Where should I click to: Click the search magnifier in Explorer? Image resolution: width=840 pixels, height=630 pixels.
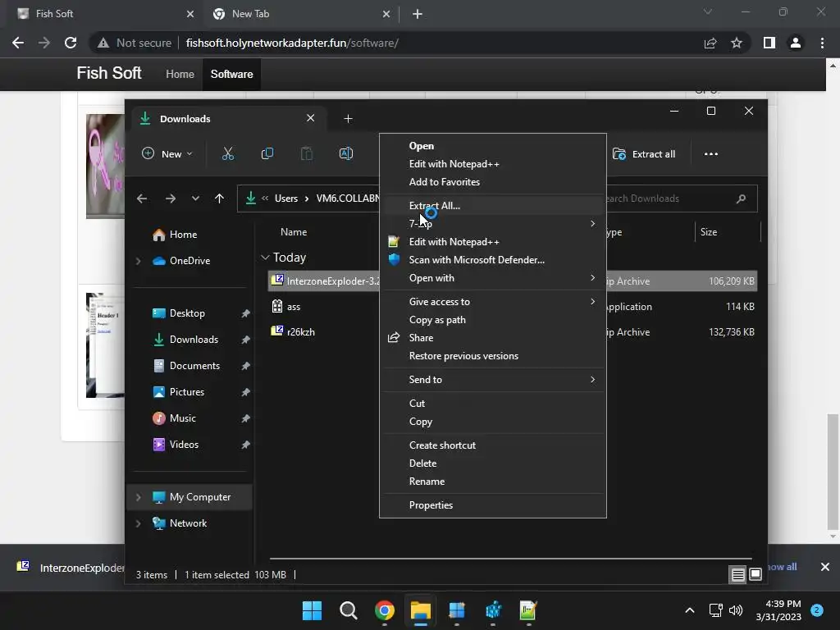pyautogui.click(x=741, y=199)
